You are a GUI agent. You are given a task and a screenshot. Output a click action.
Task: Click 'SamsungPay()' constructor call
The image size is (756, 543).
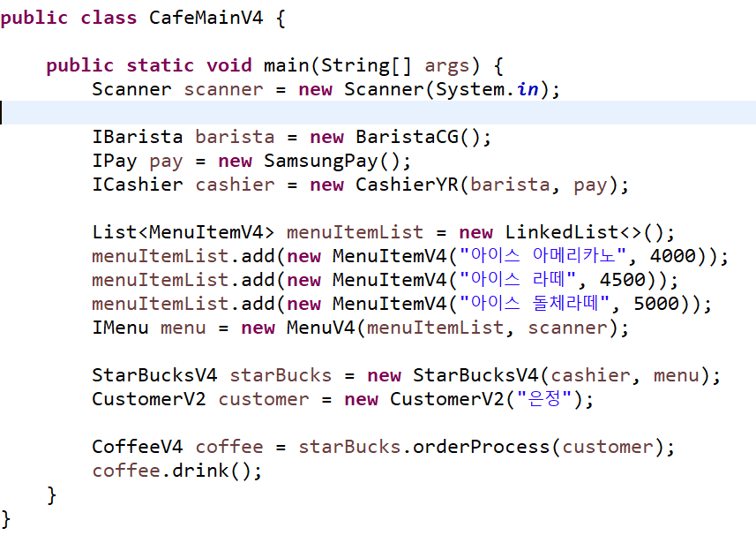[332, 162]
